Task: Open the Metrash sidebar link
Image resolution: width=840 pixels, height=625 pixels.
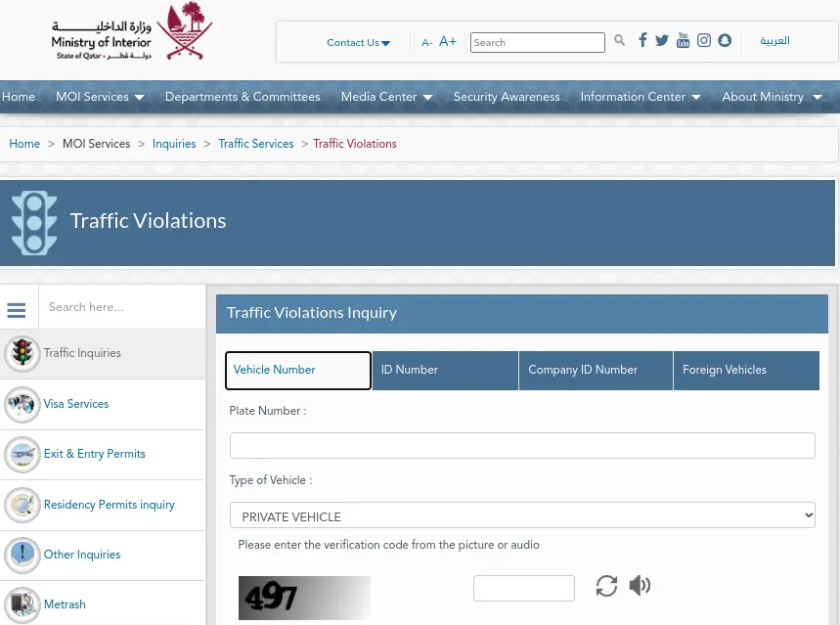Action: click(x=65, y=604)
